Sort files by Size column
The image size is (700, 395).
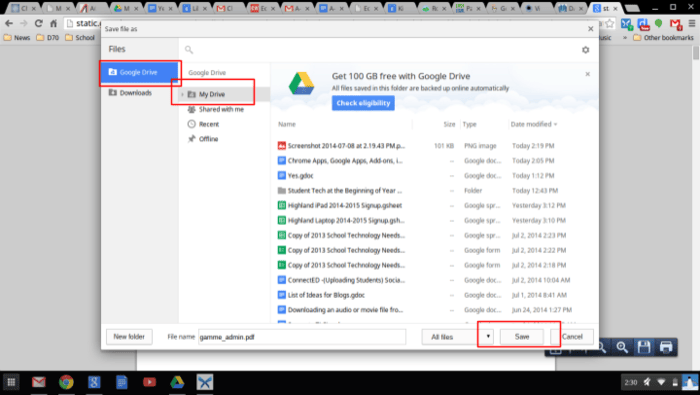click(449, 124)
